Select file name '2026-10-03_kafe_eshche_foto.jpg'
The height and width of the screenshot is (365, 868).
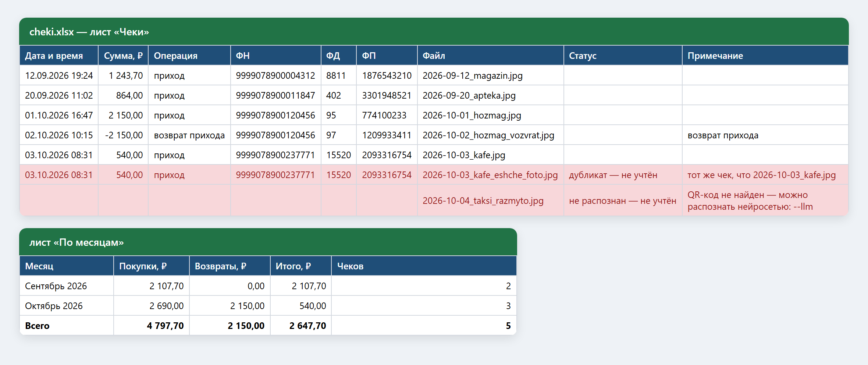click(x=490, y=175)
